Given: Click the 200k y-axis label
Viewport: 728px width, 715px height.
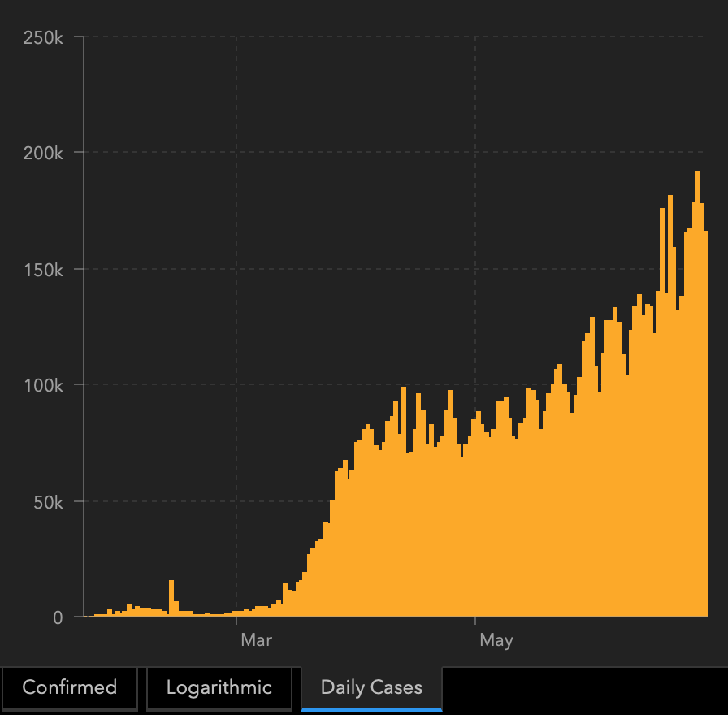Looking at the screenshot, I should click(x=43, y=153).
